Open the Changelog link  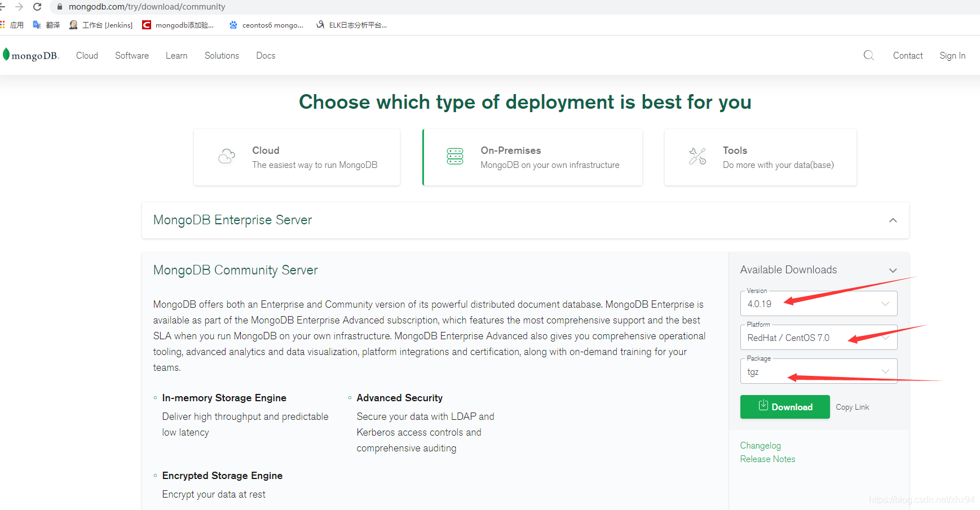(x=760, y=446)
